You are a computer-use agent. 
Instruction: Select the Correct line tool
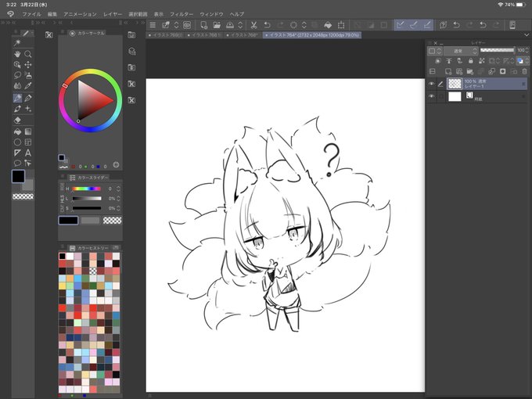[x=28, y=164]
